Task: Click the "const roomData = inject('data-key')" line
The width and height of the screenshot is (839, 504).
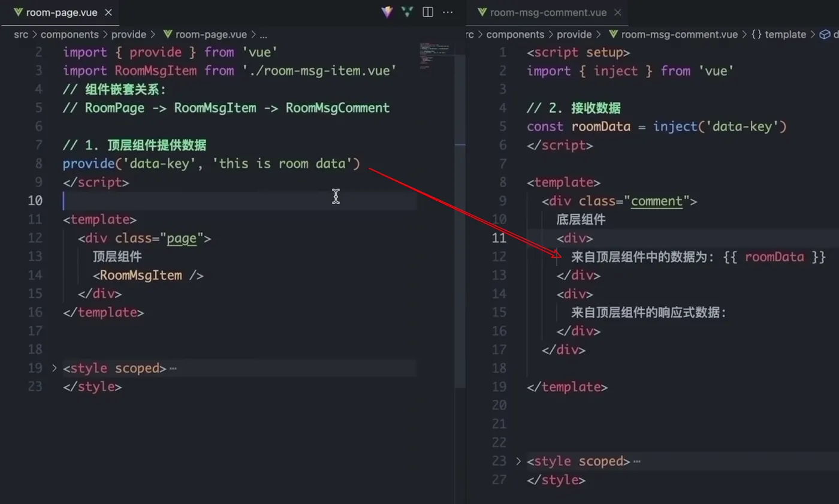Action: click(x=657, y=126)
